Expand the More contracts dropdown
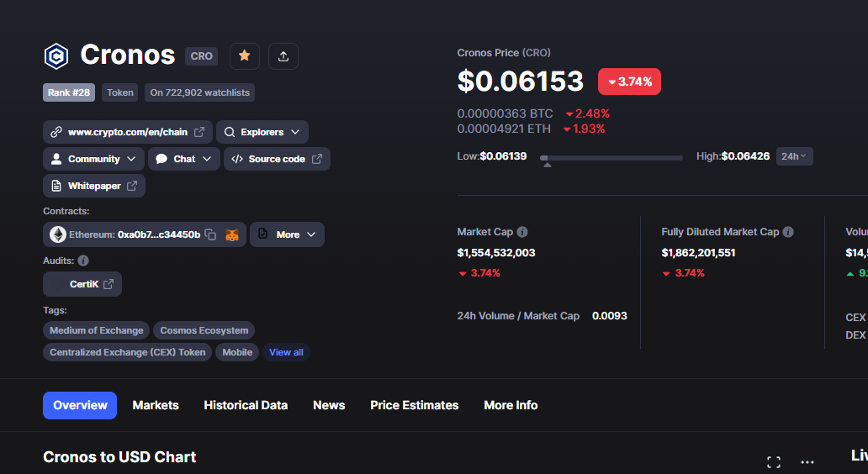Viewport: 868px width, 474px height. click(x=288, y=234)
